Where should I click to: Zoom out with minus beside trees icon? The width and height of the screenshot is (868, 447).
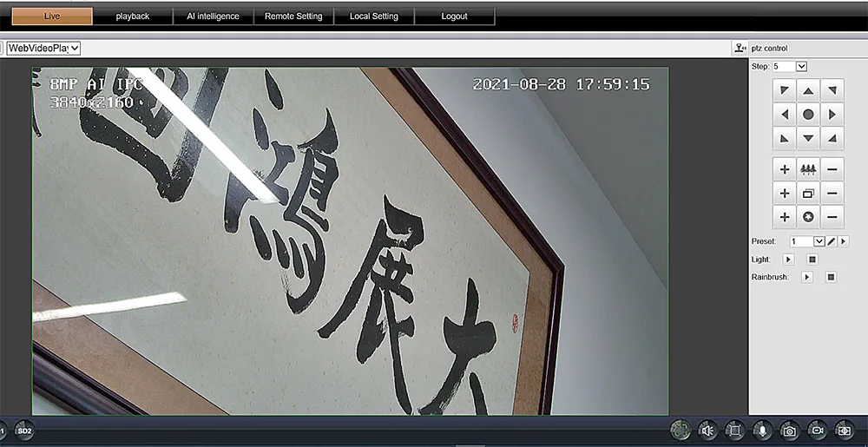click(x=832, y=169)
